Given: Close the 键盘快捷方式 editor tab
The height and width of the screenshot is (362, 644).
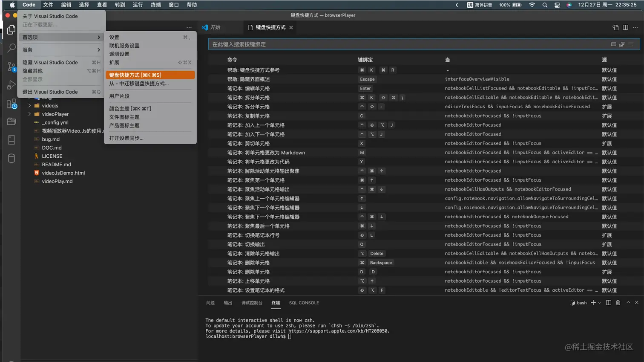Looking at the screenshot, I should click(x=291, y=27).
